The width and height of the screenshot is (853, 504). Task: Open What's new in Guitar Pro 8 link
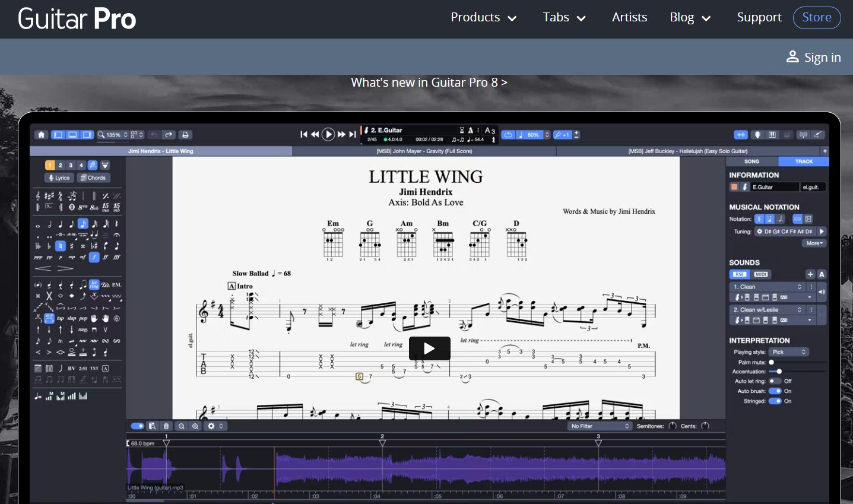tap(429, 83)
